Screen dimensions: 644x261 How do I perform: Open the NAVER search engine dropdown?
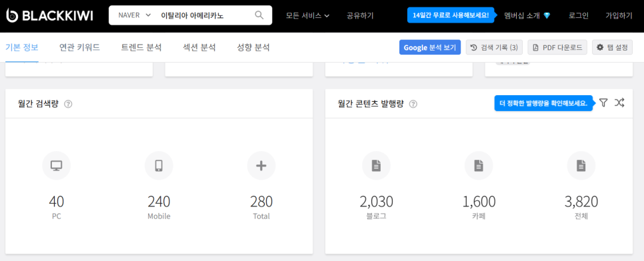click(x=134, y=15)
